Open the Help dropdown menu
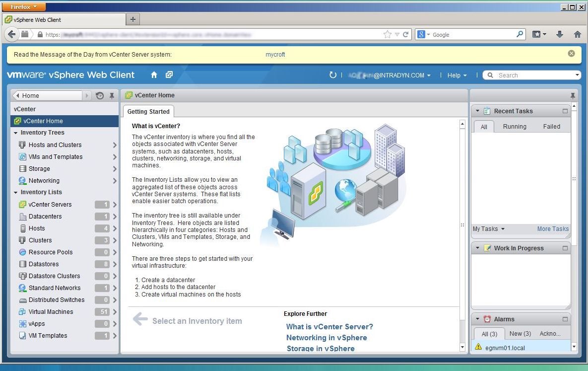 (457, 75)
